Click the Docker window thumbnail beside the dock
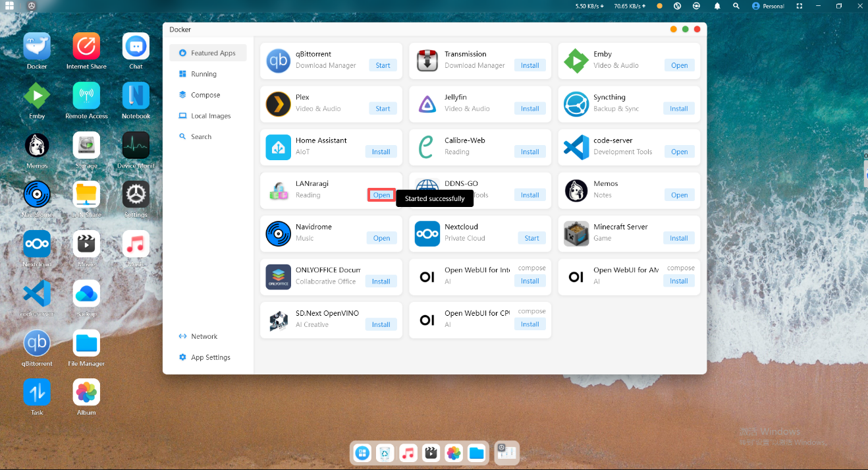The width and height of the screenshot is (868, 470). tap(507, 452)
